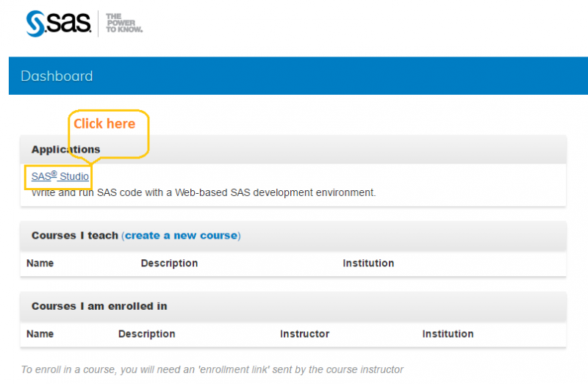The width and height of the screenshot is (588, 384).
Task: Click 'The Power to Know' tagline
Action: tap(123, 23)
